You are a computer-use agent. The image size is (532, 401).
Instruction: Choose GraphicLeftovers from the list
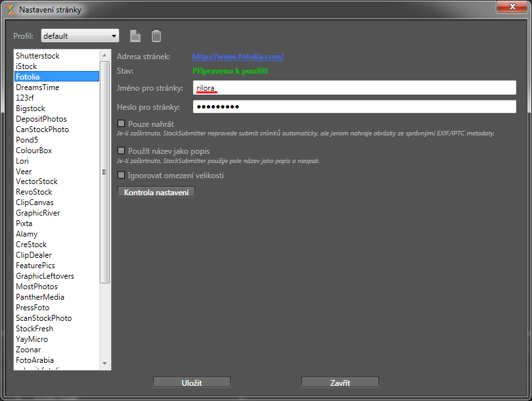(56, 276)
